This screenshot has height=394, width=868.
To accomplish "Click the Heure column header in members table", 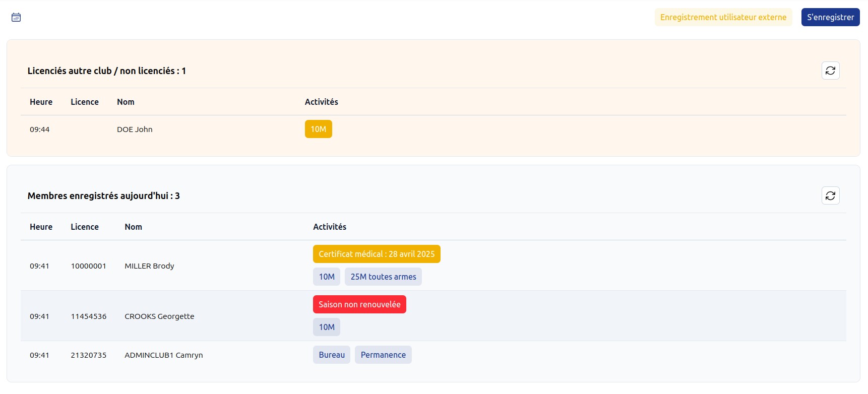I will tap(41, 227).
